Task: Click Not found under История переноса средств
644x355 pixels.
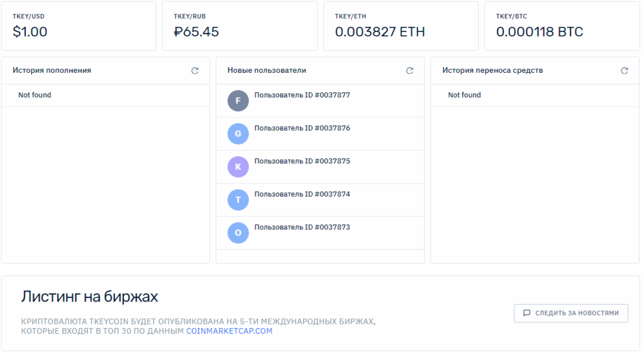Action: coord(465,95)
